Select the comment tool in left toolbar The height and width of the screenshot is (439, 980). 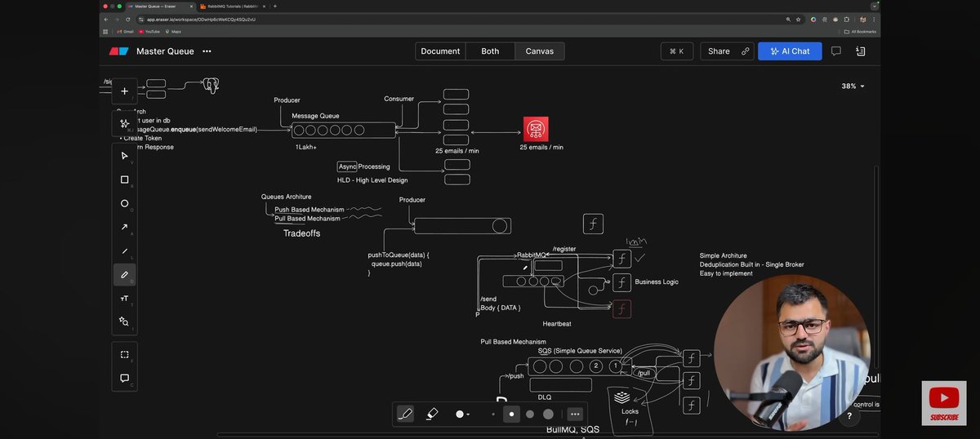click(x=124, y=378)
